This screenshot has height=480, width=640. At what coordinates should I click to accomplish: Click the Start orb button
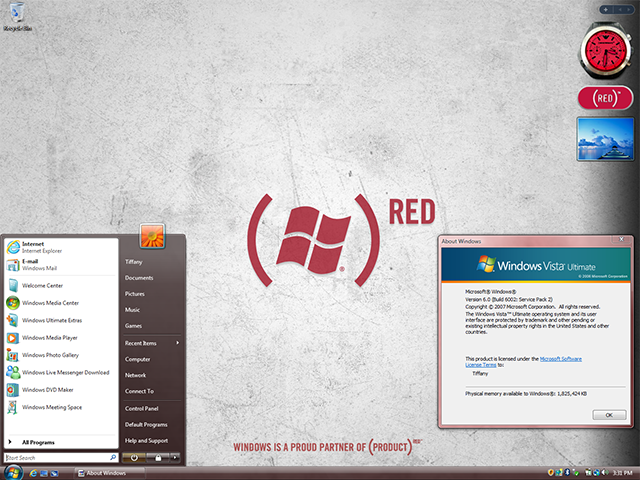coord(14,471)
